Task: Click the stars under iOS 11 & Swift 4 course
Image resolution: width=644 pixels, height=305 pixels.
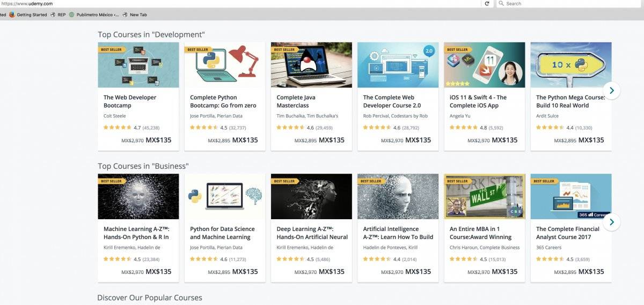Action: [x=463, y=128]
